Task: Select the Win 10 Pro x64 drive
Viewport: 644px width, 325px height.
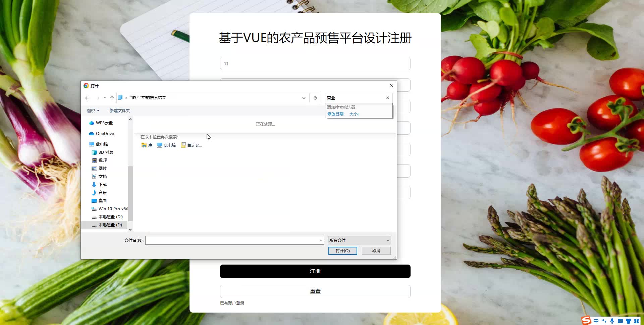Action: (x=109, y=209)
